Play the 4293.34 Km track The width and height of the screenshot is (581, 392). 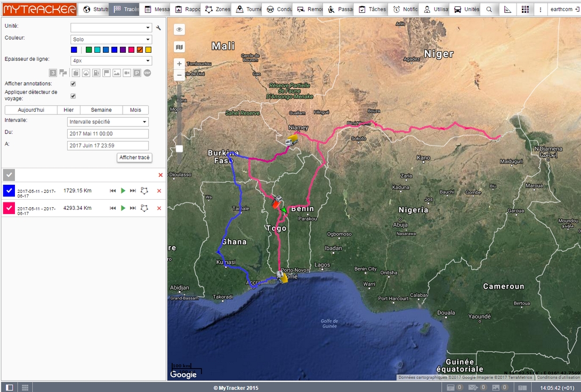pos(123,208)
